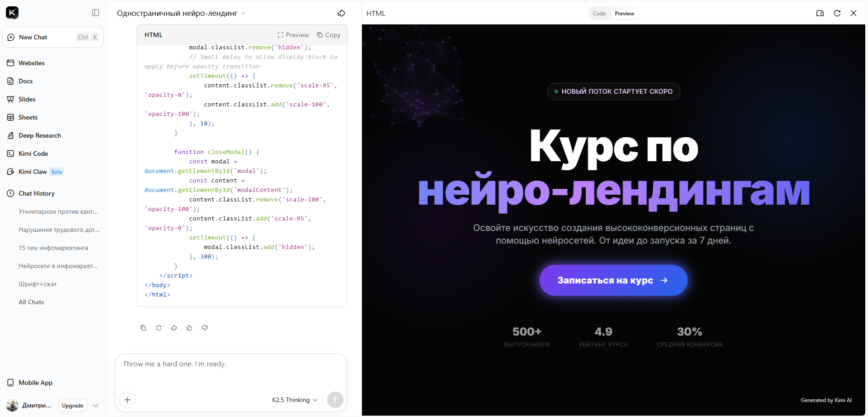Image resolution: width=868 pixels, height=417 pixels.
Task: Open the chat title dropdown
Action: tap(244, 14)
